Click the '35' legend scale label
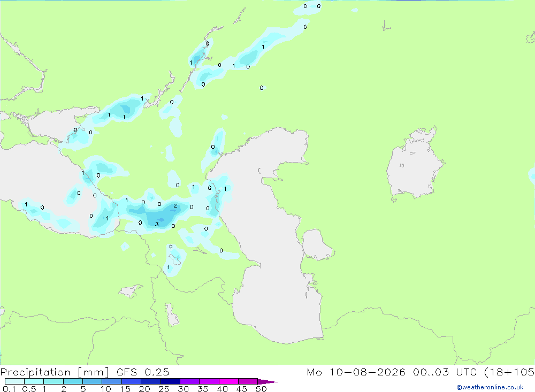The image size is (535, 392). click(x=203, y=389)
